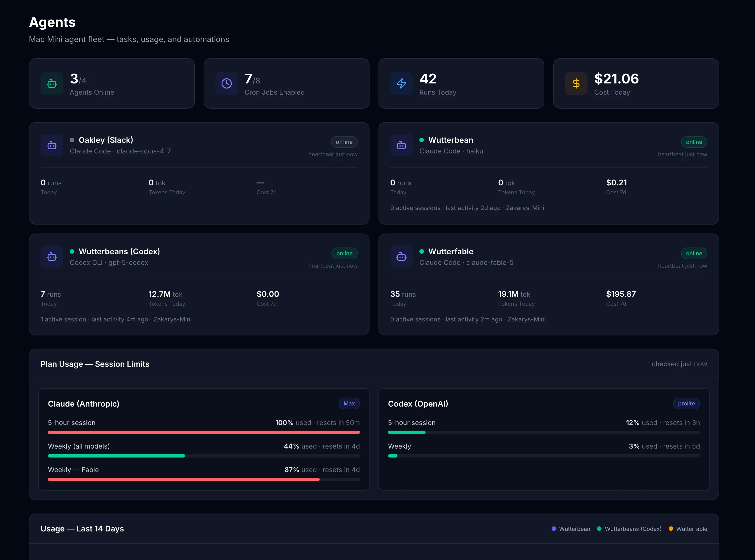Click Codex 5-hour session progress bar
This screenshot has height=560, width=755.
tap(544, 433)
